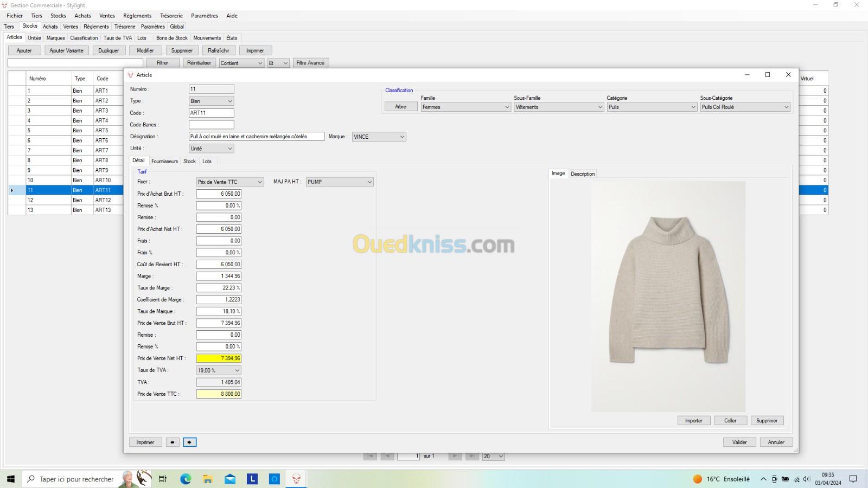The height and width of the screenshot is (488, 868).
Task: Open the Outlook icon in taskbar
Action: [275, 479]
